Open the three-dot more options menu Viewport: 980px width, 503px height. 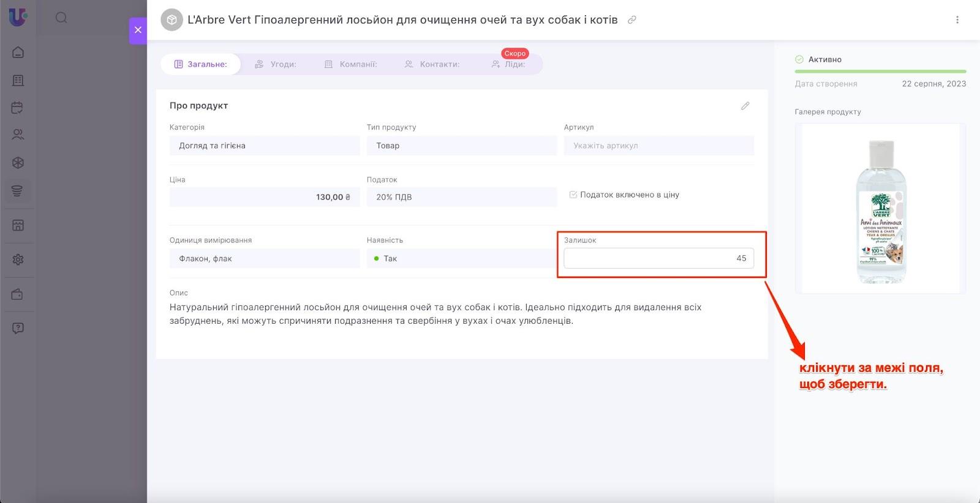957,20
